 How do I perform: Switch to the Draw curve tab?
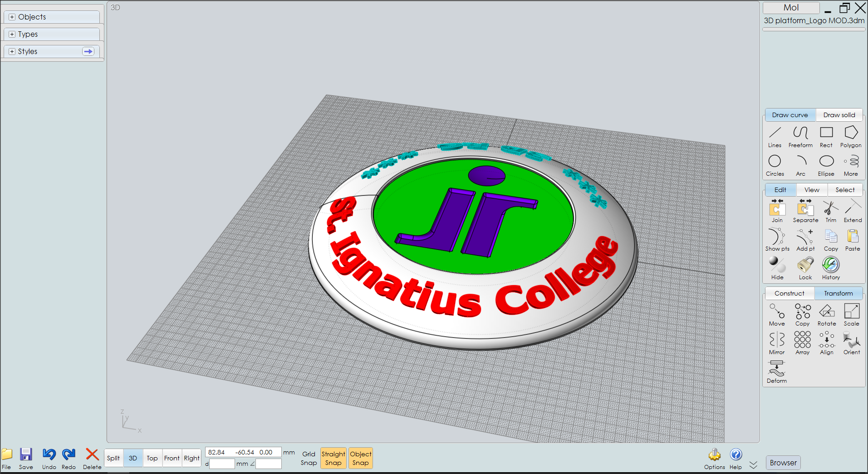pos(790,115)
